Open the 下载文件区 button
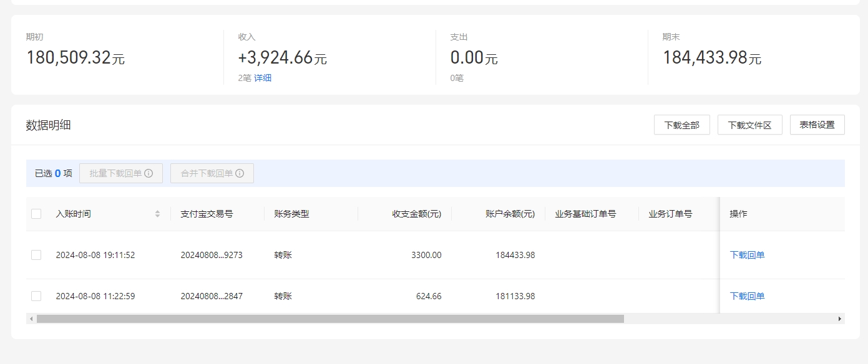Viewport: 868px width, 364px height. pyautogui.click(x=750, y=125)
